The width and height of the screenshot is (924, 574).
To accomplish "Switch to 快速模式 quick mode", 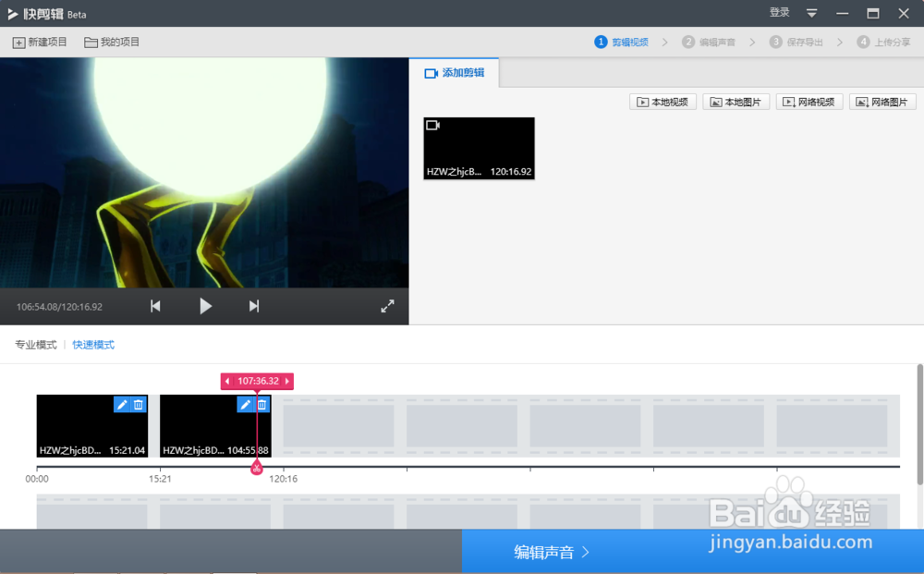I will click(93, 345).
